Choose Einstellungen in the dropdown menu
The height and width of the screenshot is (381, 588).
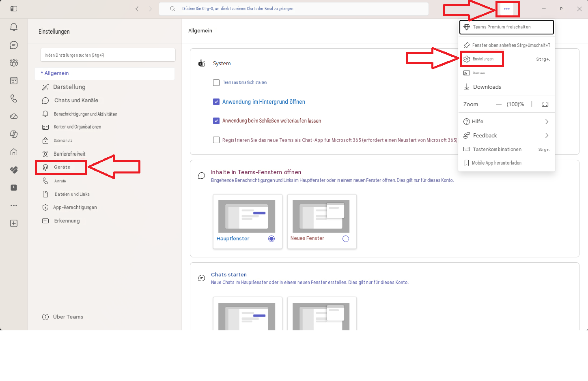[x=506, y=59]
